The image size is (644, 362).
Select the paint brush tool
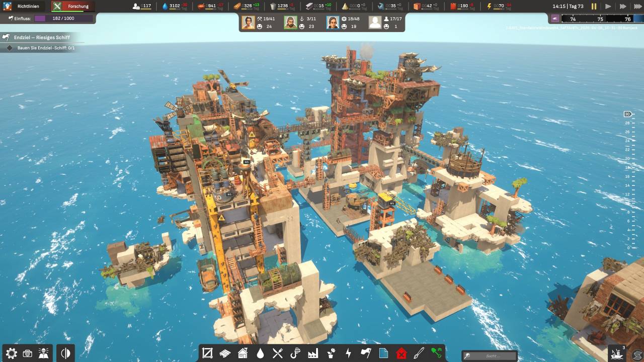click(x=419, y=353)
